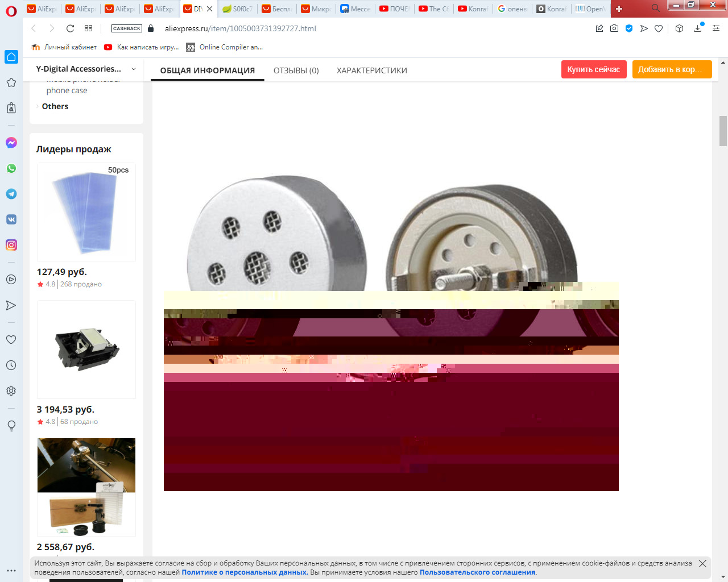Click the Добавить в корзину button
Viewport: 728px width, 582px height.
tap(672, 69)
